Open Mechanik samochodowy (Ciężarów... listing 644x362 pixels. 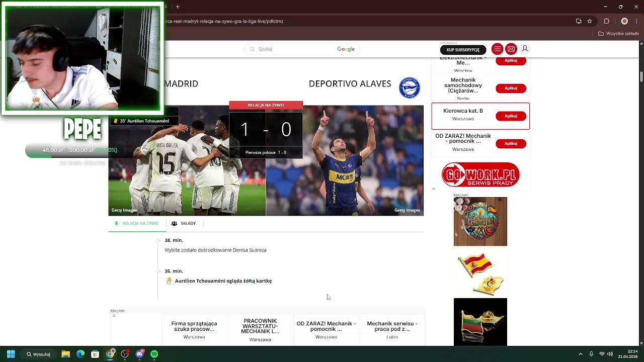point(463,85)
